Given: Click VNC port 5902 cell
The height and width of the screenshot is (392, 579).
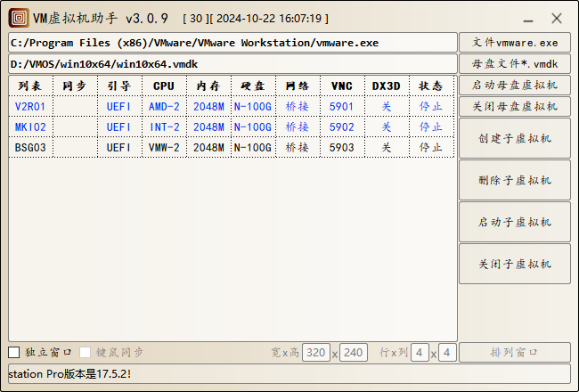Looking at the screenshot, I should click(x=342, y=127).
